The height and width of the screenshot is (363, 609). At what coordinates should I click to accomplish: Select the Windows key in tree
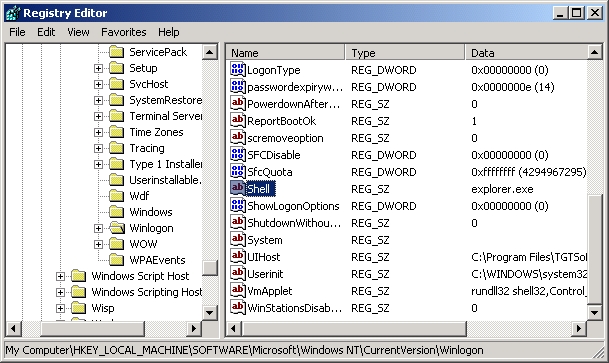coord(151,212)
